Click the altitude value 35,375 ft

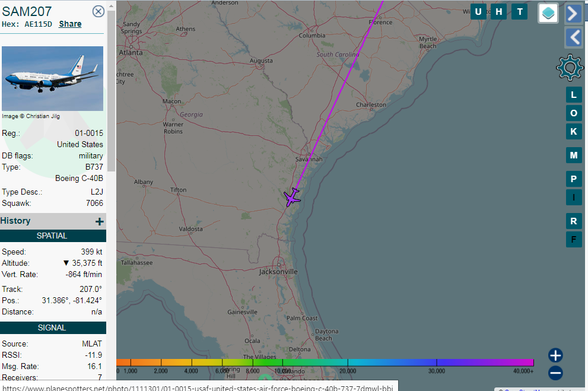[87, 263]
